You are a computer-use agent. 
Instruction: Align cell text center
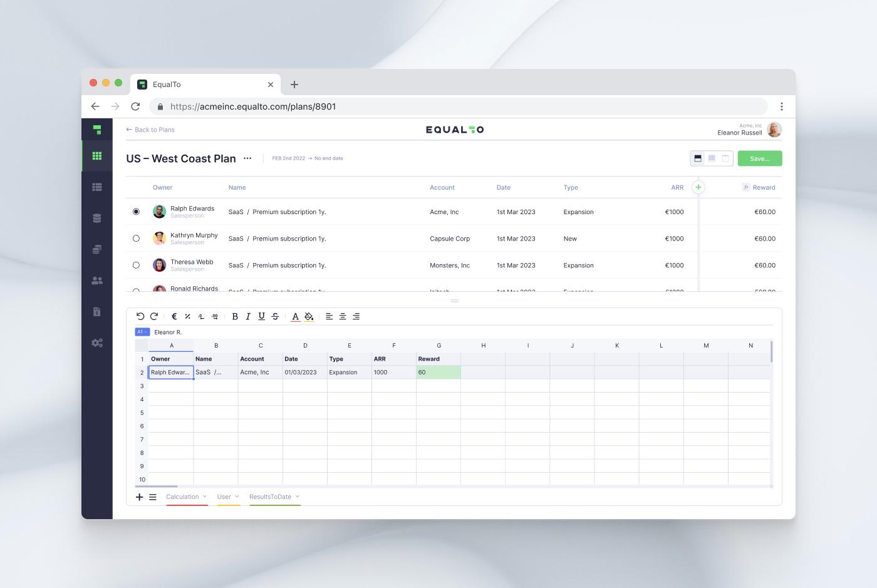click(343, 316)
